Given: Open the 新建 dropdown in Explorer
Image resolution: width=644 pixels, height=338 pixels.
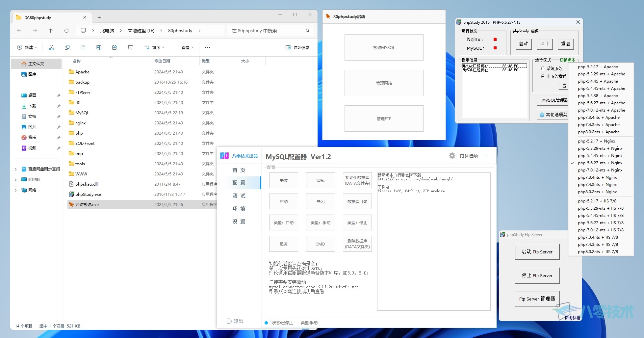Looking at the screenshot, I should 27,47.
